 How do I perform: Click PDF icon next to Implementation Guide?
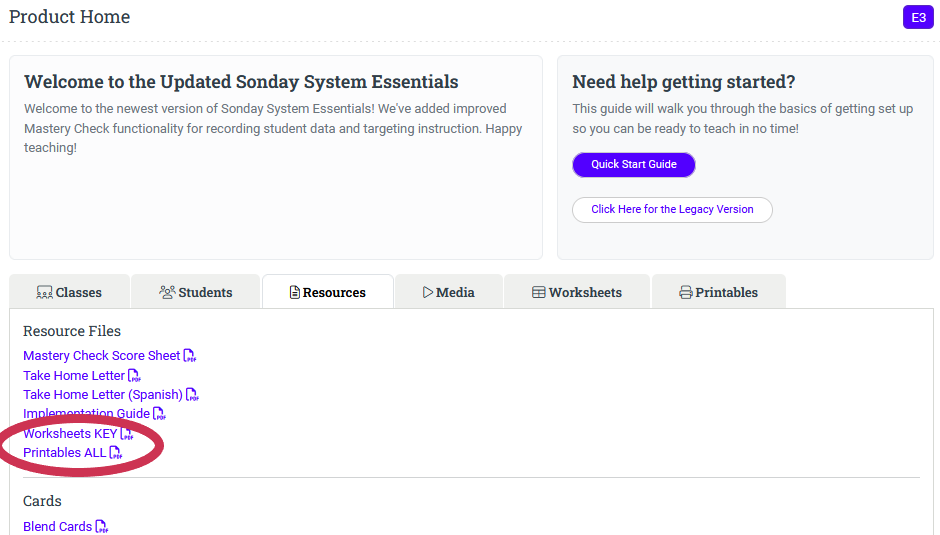pos(159,414)
